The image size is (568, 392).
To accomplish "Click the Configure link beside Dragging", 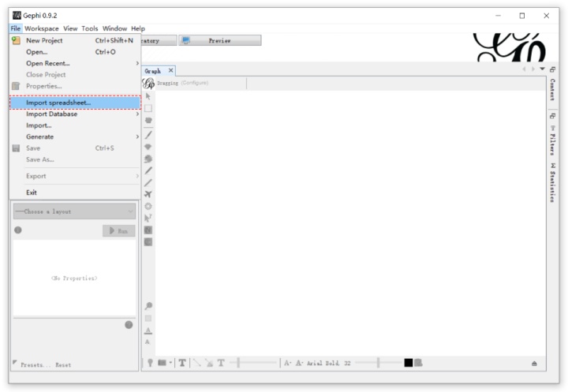I will click(195, 83).
